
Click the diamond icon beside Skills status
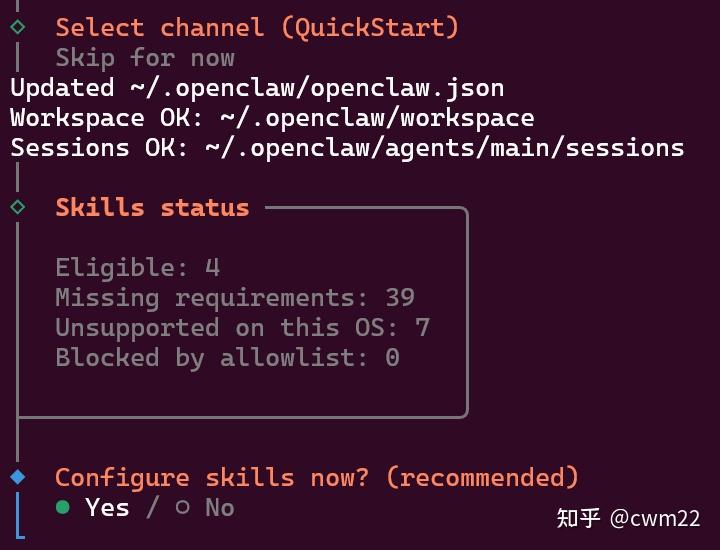(17, 207)
